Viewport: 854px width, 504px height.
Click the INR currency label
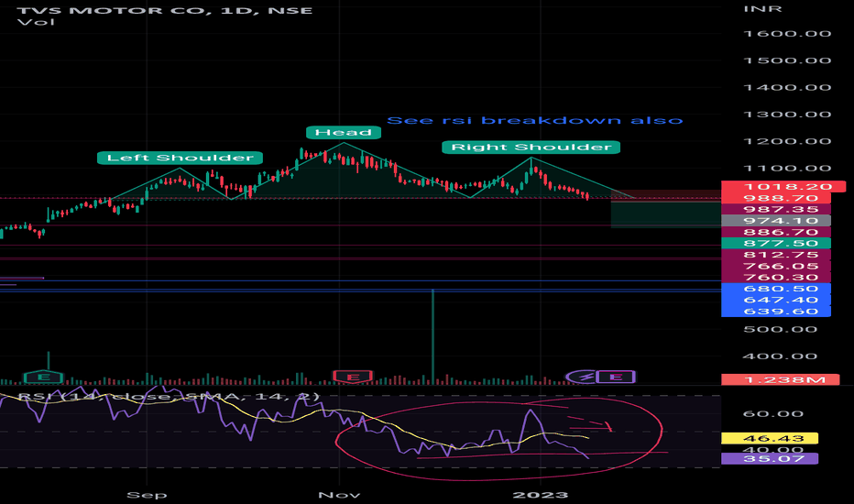[x=762, y=9]
